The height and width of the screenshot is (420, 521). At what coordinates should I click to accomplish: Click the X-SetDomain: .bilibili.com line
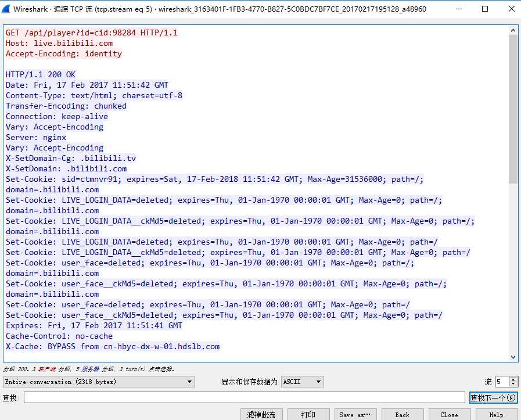[66, 168]
